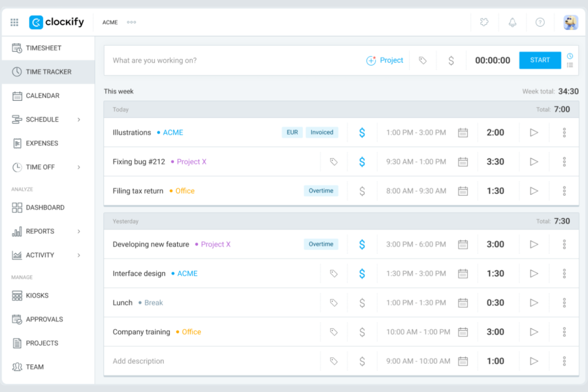588x392 pixels.
Task: Restart the Lunch time entry with play icon
Action: (534, 302)
